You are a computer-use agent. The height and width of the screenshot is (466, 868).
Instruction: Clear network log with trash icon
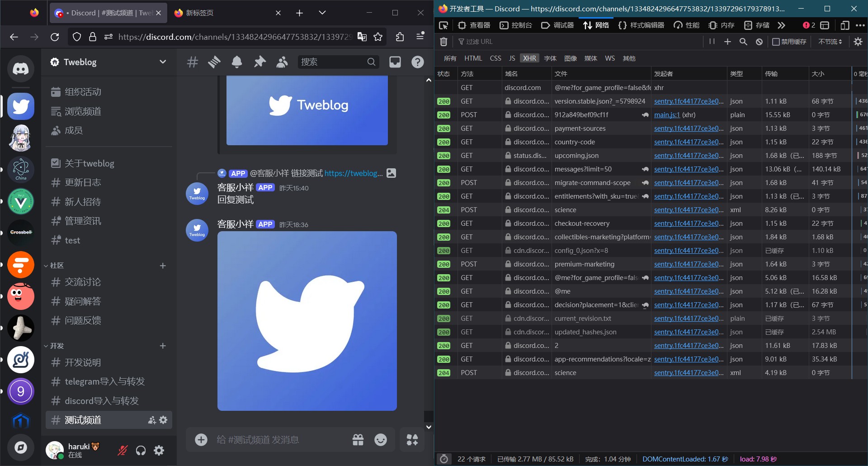pyautogui.click(x=443, y=42)
